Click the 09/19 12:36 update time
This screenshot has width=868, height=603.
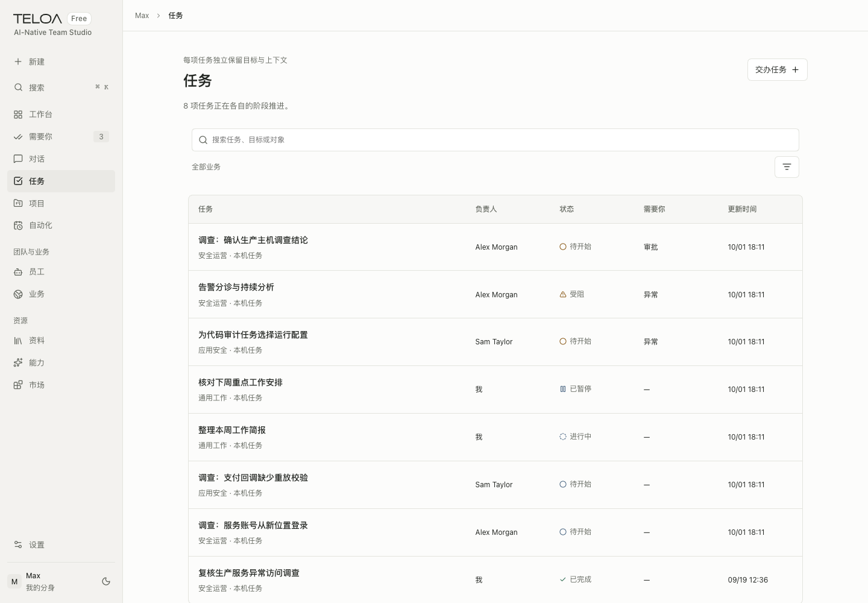pos(748,580)
